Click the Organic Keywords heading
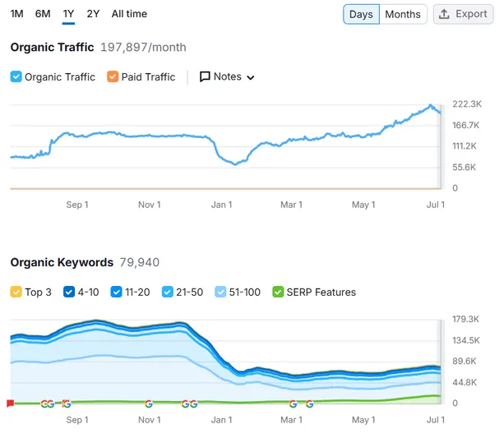The image size is (504, 447). 62,262
